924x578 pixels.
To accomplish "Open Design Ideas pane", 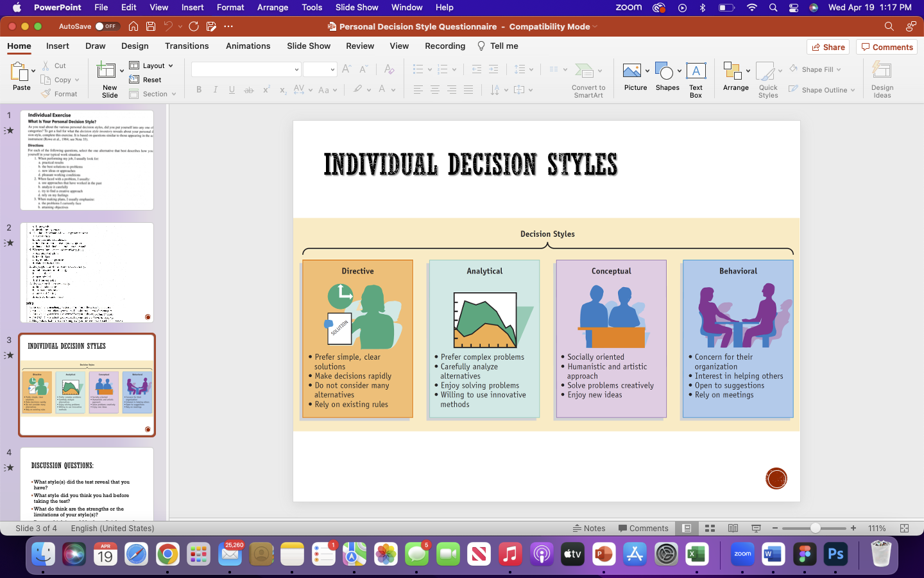I will click(x=882, y=80).
